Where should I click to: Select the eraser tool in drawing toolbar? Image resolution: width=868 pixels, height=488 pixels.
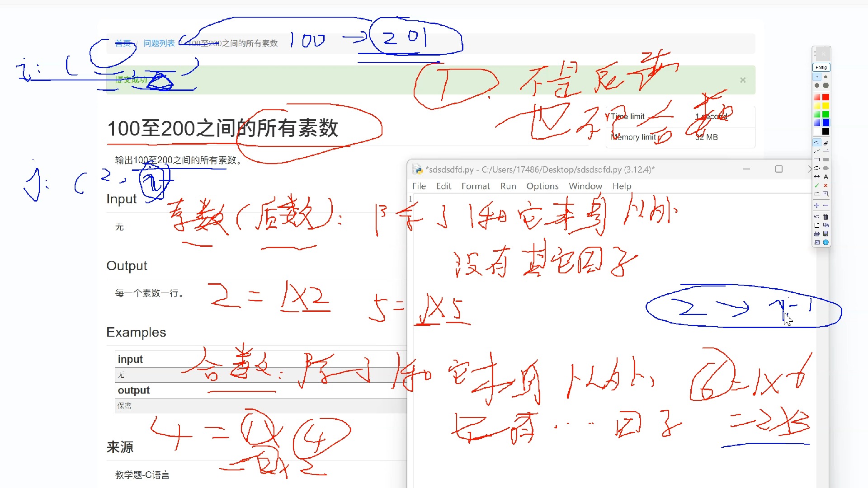(x=826, y=143)
